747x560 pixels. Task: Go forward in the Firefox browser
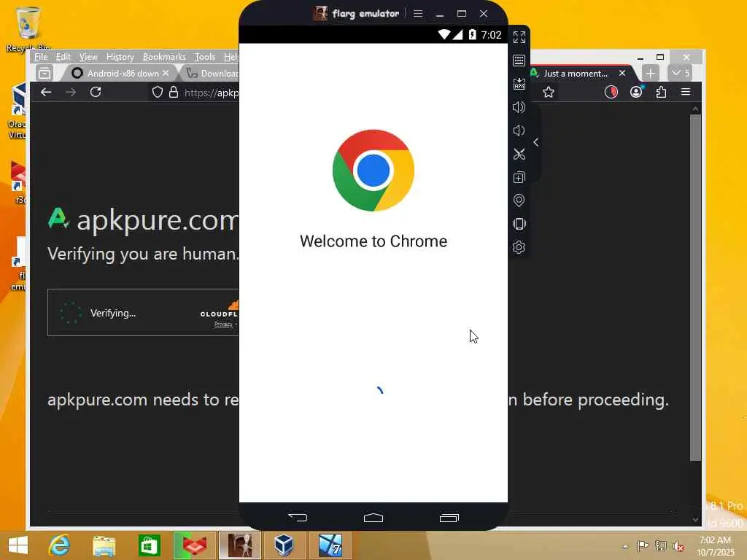click(71, 92)
